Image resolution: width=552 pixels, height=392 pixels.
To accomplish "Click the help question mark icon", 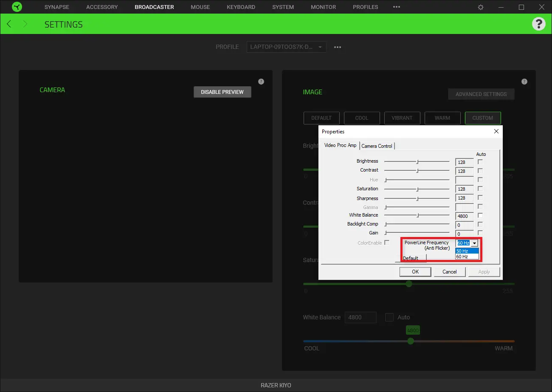I will [x=538, y=24].
